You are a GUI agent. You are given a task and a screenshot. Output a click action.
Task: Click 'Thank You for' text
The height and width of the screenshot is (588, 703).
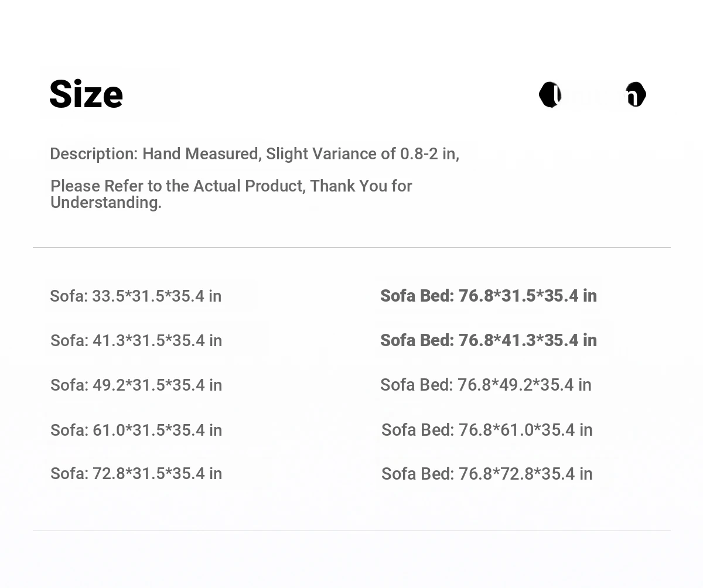tap(361, 186)
